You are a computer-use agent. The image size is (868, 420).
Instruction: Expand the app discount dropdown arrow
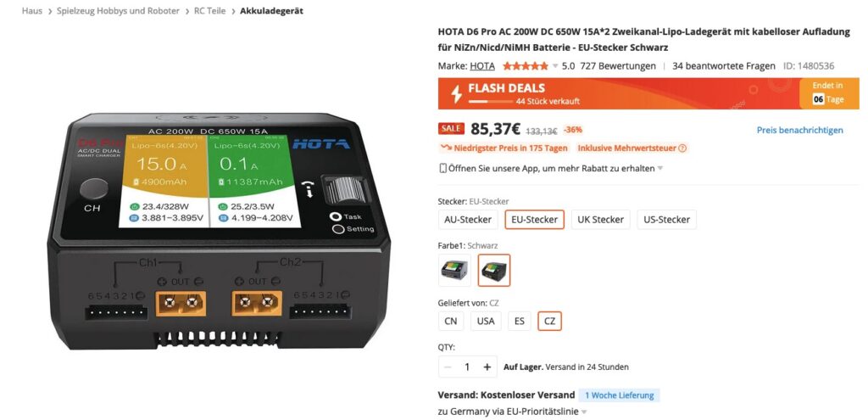659,169
